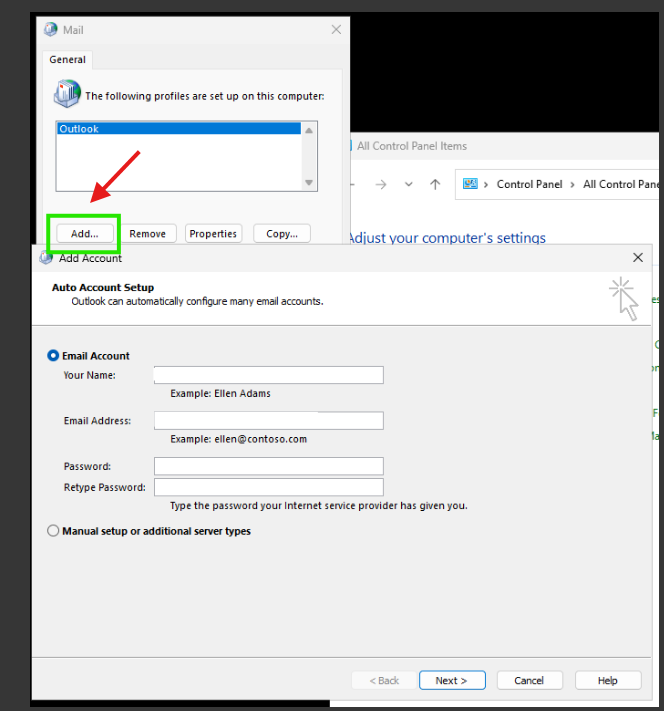Click the Auto Account Setup cursor icon

click(625, 299)
